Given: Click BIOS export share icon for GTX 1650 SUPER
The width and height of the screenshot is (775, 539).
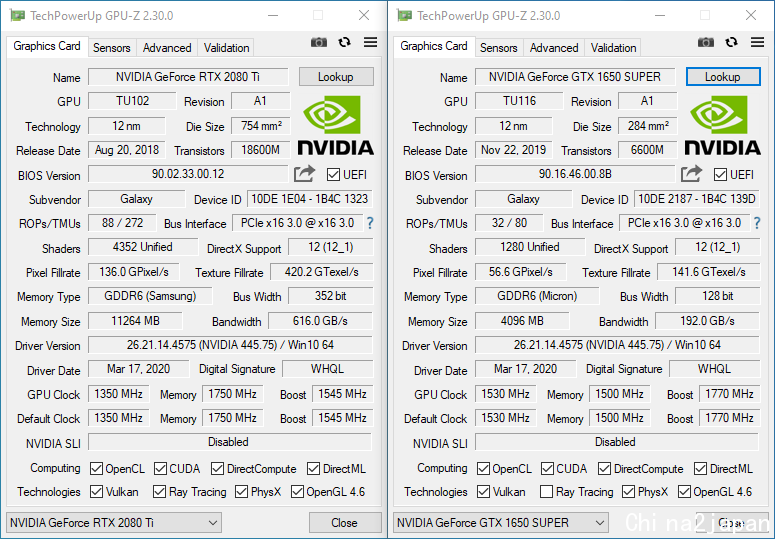Looking at the screenshot, I should coord(691,173).
